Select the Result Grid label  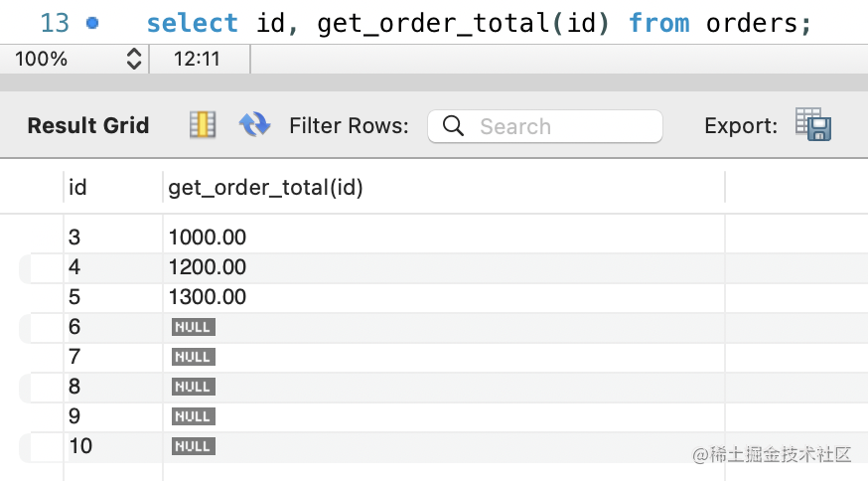click(x=88, y=125)
